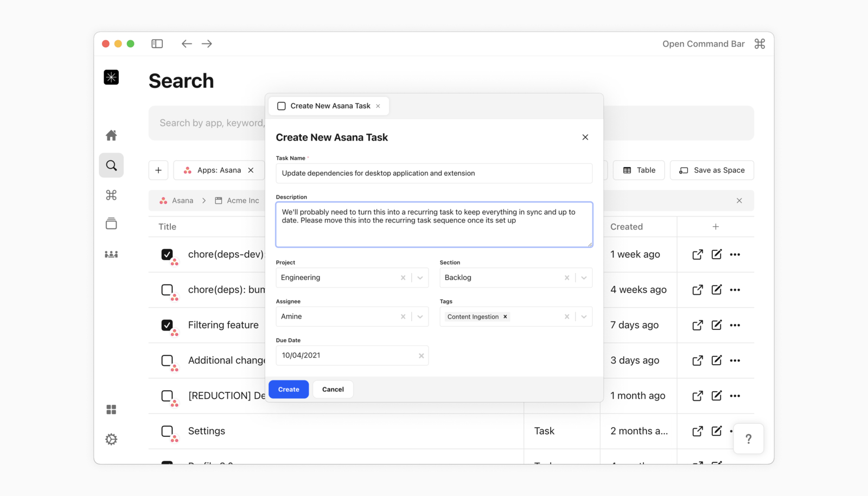
Task: Check the chore(deps): bum task checkbox
Action: pyautogui.click(x=167, y=290)
